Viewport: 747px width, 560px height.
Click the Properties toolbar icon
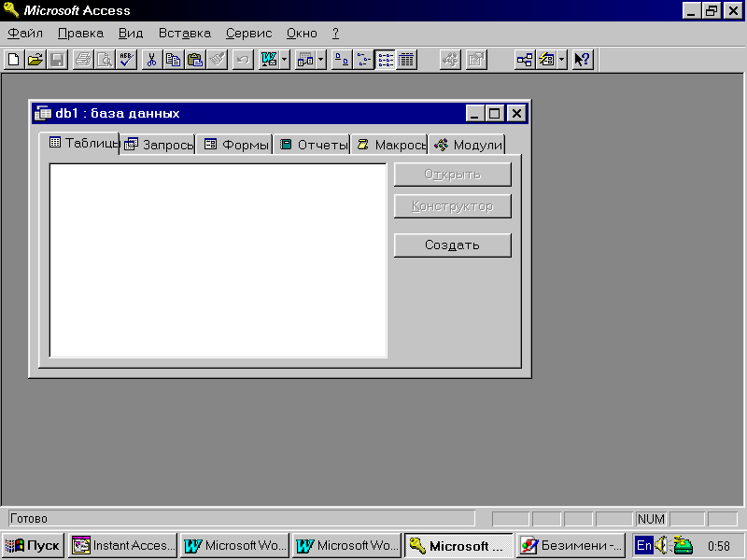[x=476, y=60]
